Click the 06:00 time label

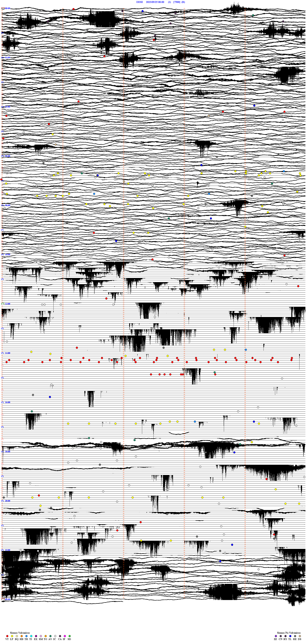[8, 156]
